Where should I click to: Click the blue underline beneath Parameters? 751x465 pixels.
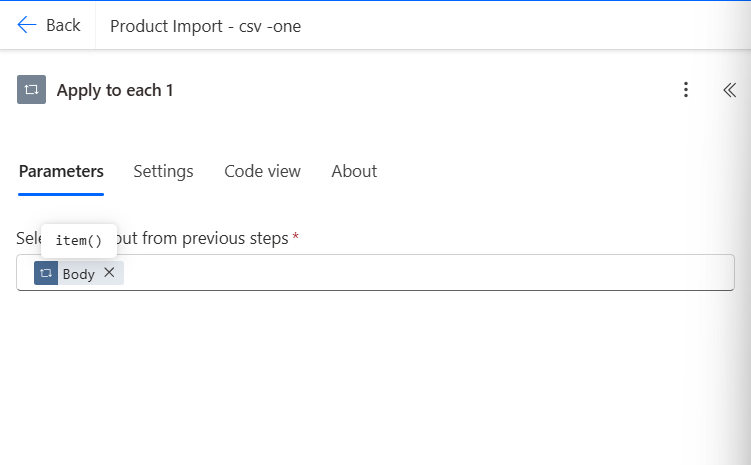(61, 194)
